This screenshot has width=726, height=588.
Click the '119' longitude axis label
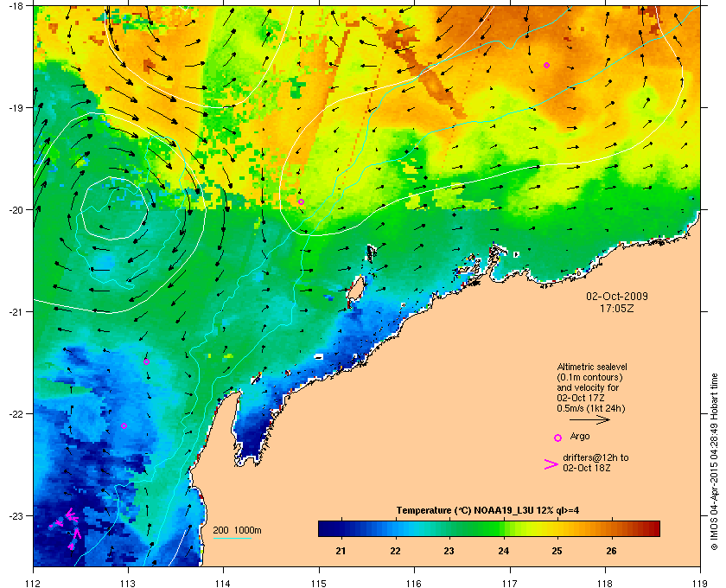click(x=700, y=583)
